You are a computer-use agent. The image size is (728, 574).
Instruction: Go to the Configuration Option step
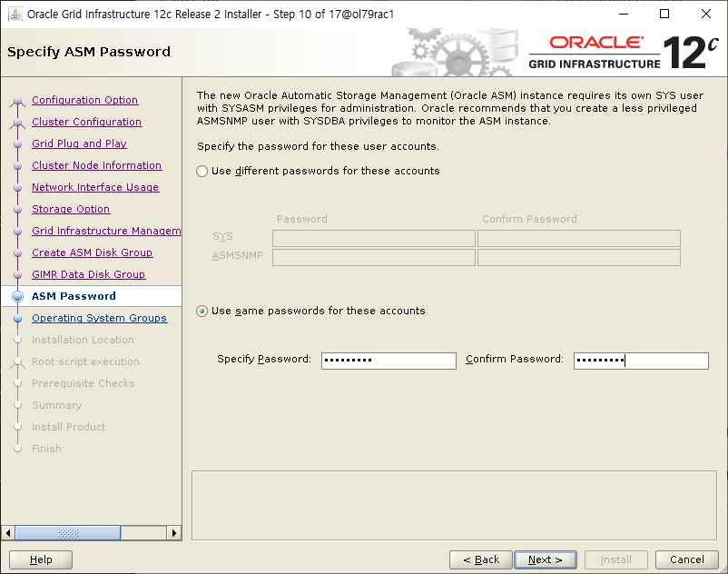click(x=85, y=100)
